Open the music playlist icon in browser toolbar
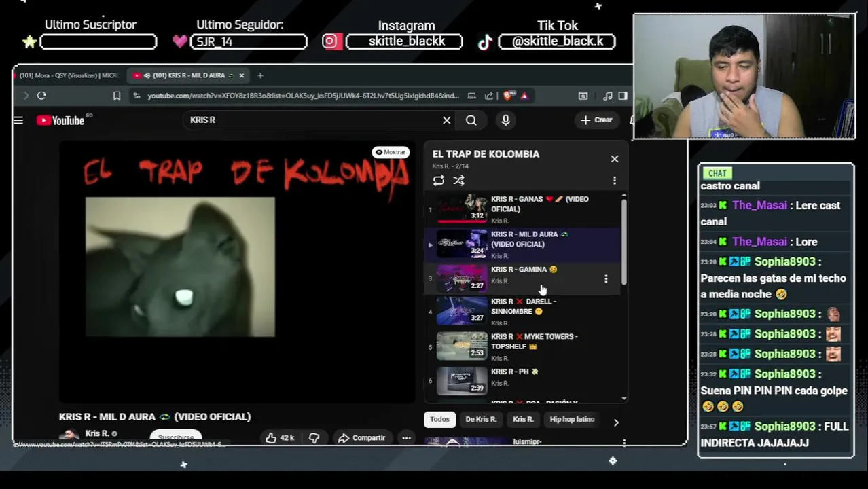This screenshot has width=868, height=489. tap(608, 96)
